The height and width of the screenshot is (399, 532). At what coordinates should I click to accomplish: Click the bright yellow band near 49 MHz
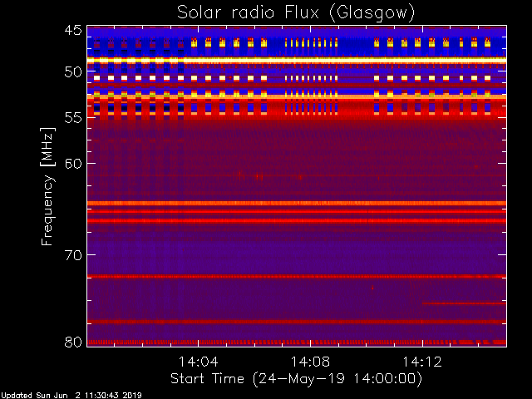pyautogui.click(x=297, y=60)
